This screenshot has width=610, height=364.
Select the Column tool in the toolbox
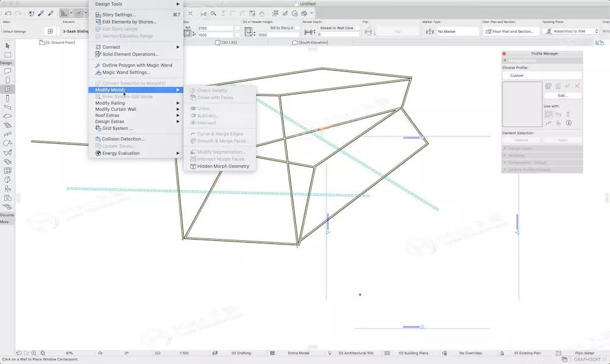[7, 98]
